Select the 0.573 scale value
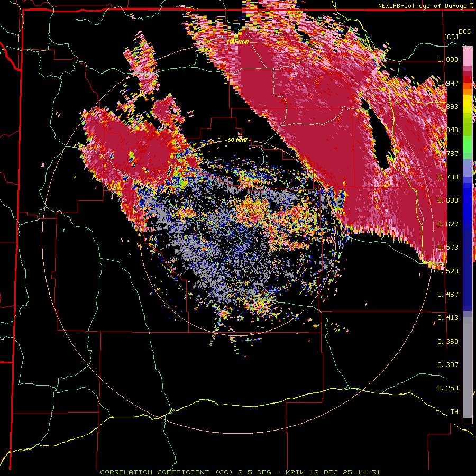Image resolution: width=476 pixels, height=476 pixels. (448, 248)
